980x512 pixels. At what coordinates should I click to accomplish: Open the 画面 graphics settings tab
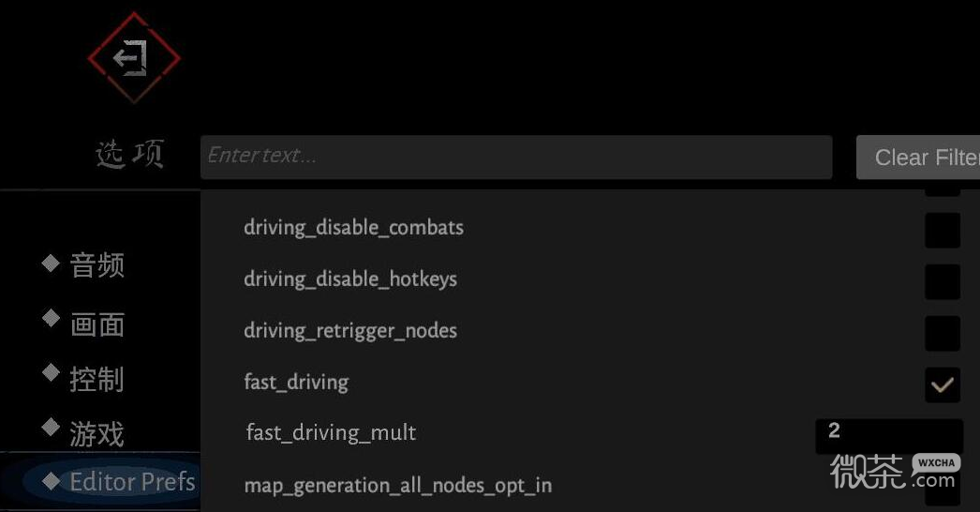pyautogui.click(x=97, y=324)
